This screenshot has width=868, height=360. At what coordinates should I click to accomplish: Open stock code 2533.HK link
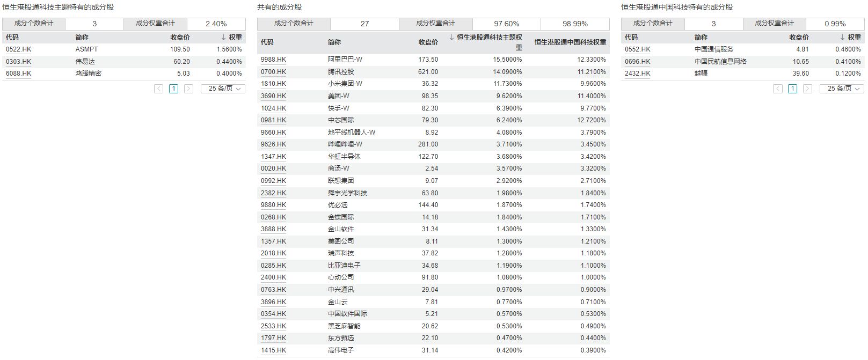tap(274, 326)
